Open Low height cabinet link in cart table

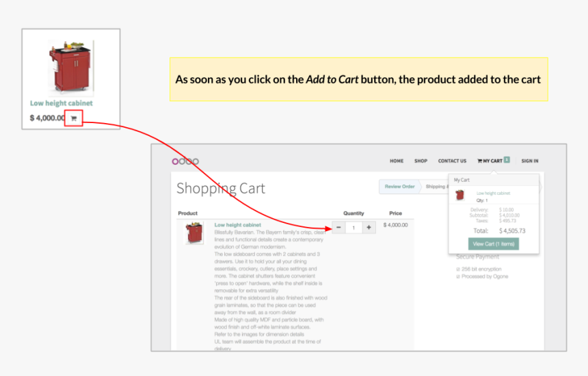click(x=238, y=225)
